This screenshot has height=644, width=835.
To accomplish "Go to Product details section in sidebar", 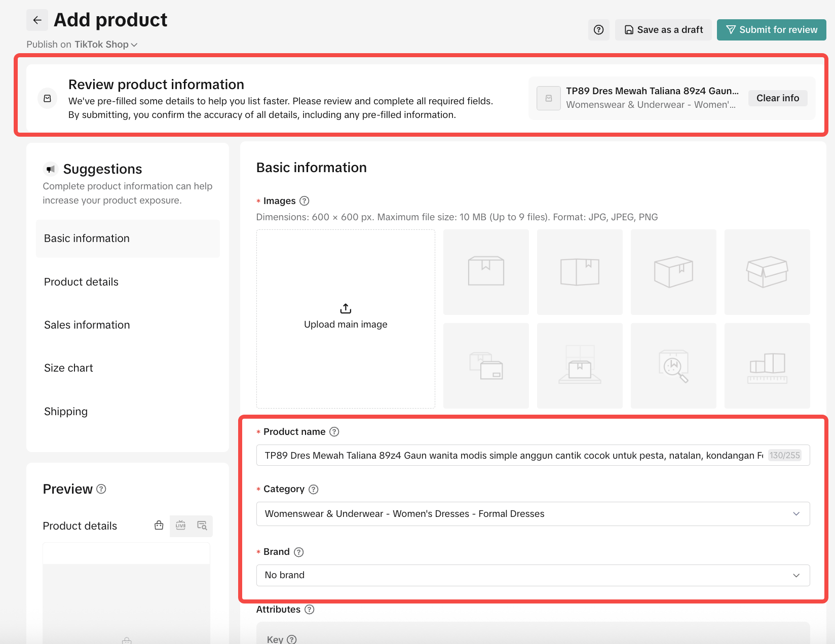I will [81, 282].
